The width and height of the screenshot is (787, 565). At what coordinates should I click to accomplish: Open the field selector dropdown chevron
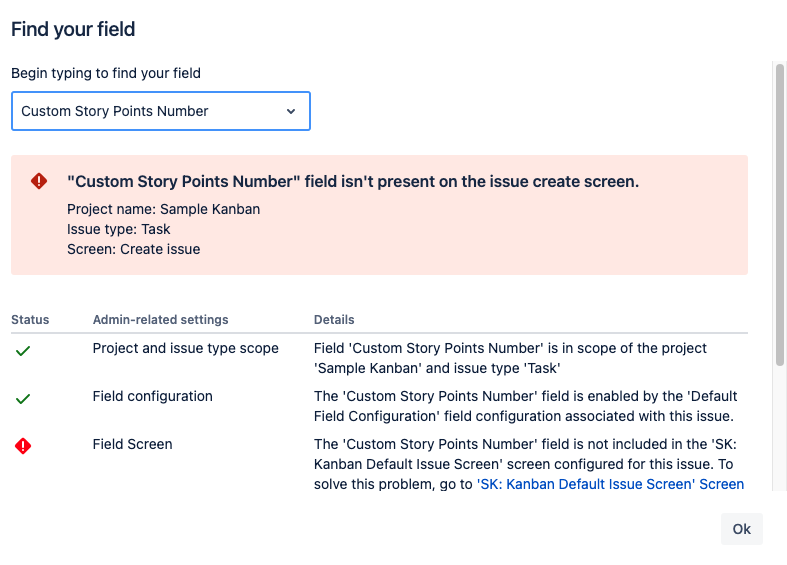(291, 111)
